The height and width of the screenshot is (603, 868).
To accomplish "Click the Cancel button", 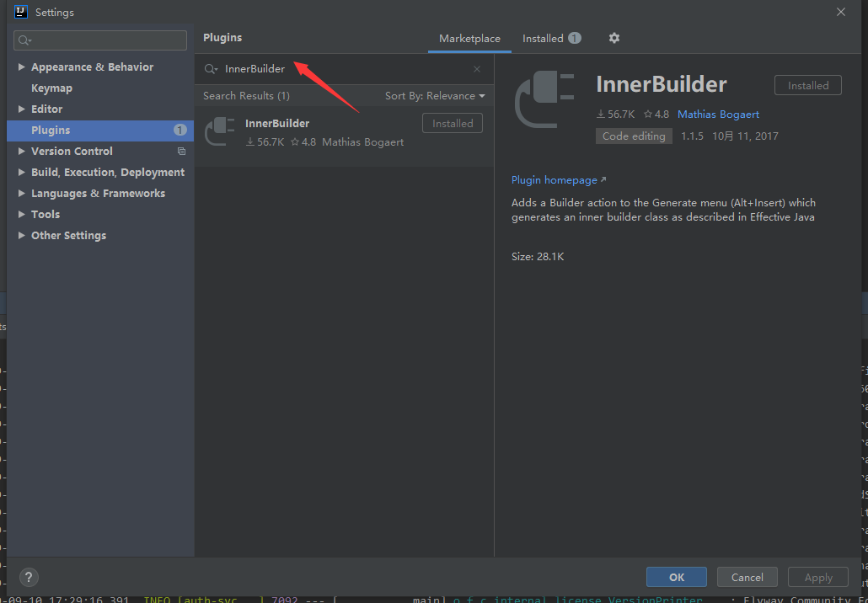I will pos(747,577).
